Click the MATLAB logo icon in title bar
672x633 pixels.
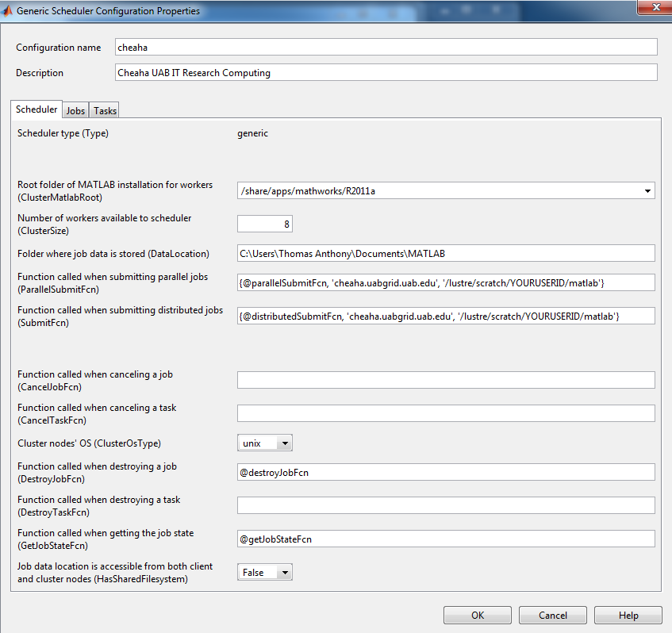(8, 11)
